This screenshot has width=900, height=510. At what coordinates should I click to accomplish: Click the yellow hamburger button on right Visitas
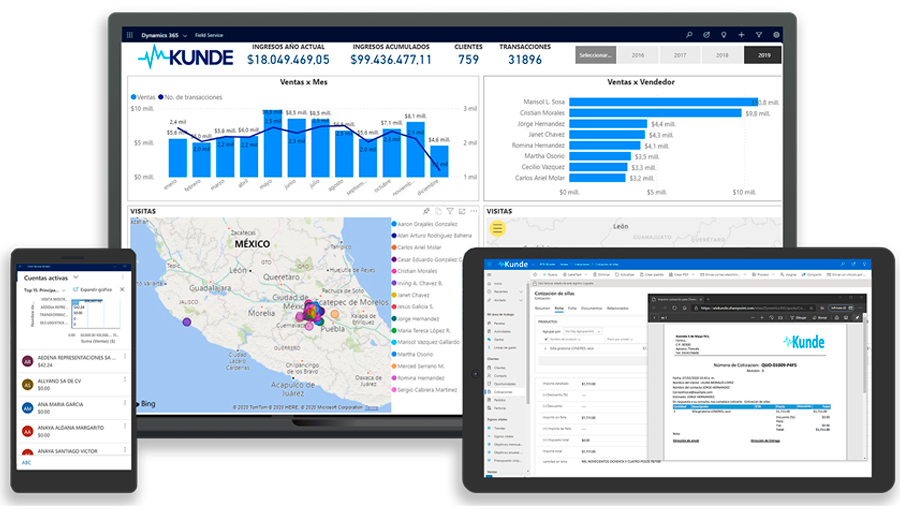click(x=497, y=229)
